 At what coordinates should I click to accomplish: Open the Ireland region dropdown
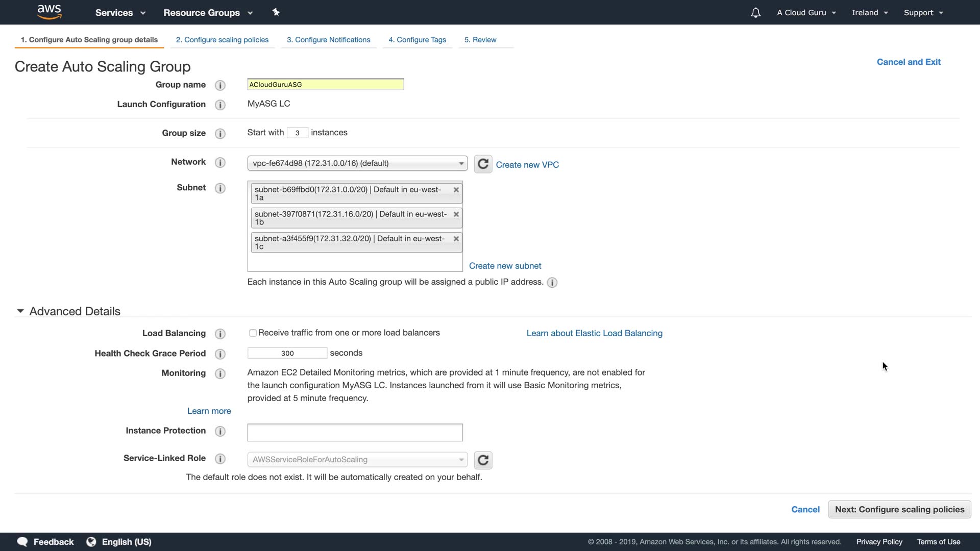pos(870,13)
